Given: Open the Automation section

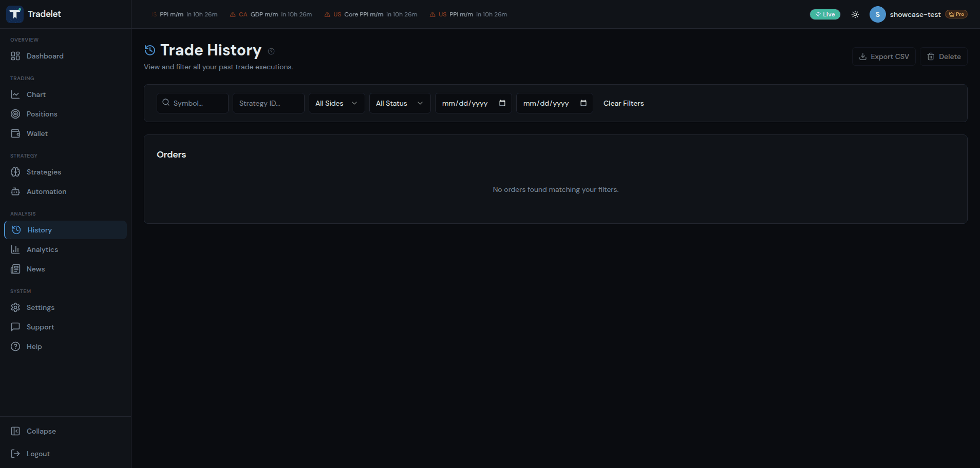Looking at the screenshot, I should click(x=46, y=191).
